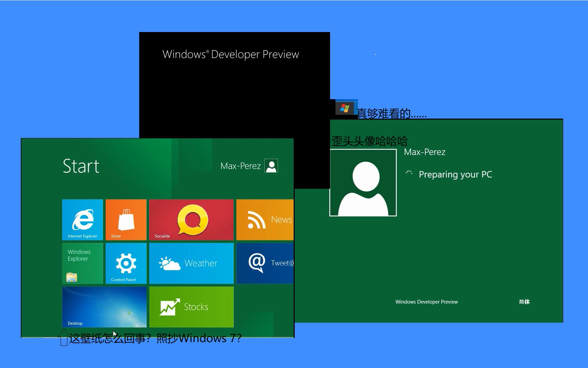588x368 pixels.
Task: Open the Control Panel gear tile
Action: tap(126, 263)
